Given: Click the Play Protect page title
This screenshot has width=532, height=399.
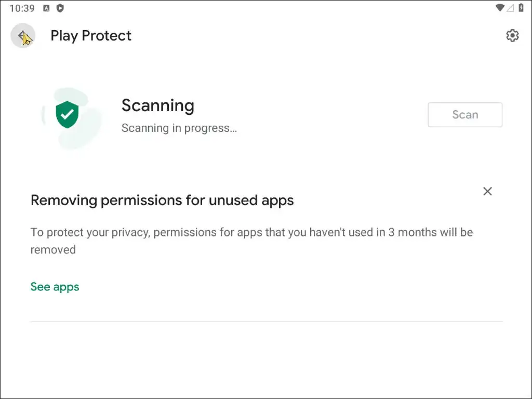Looking at the screenshot, I should [x=91, y=35].
